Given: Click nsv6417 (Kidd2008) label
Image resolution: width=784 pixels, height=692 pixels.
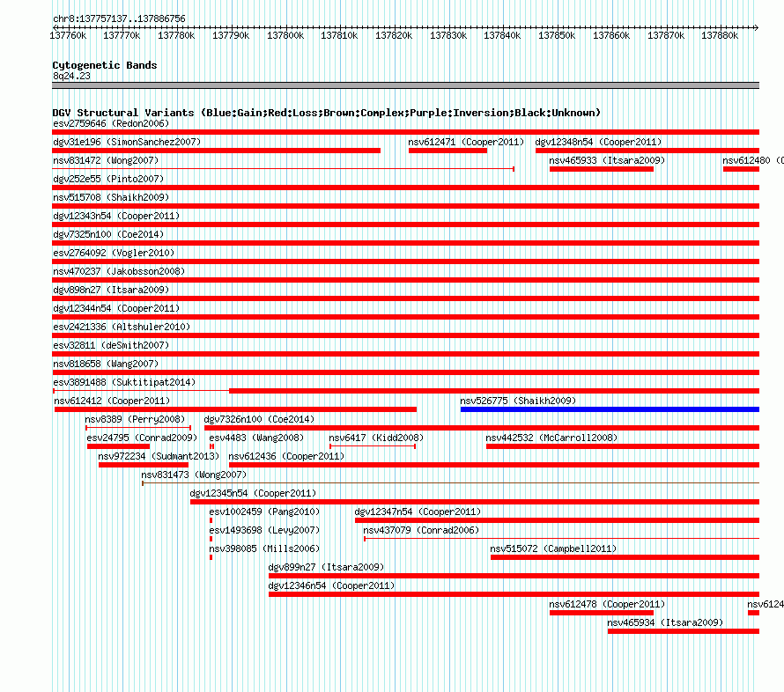Looking at the screenshot, I should point(376,438).
